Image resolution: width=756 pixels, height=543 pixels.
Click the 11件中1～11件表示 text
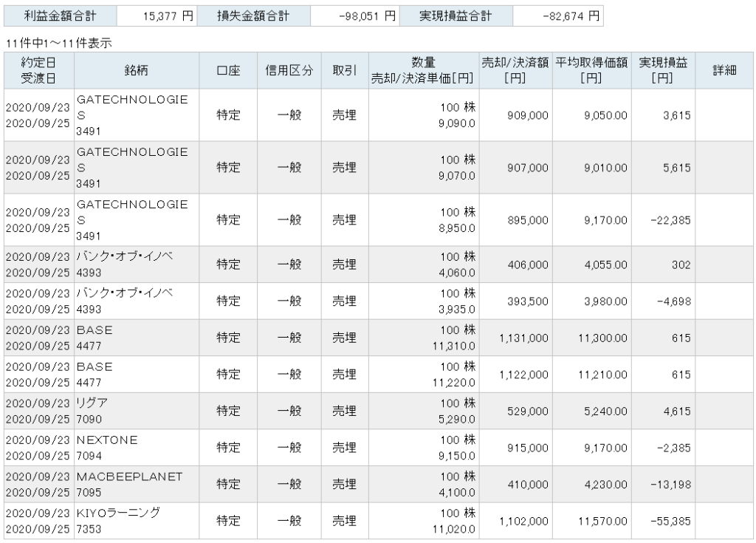coord(59,44)
